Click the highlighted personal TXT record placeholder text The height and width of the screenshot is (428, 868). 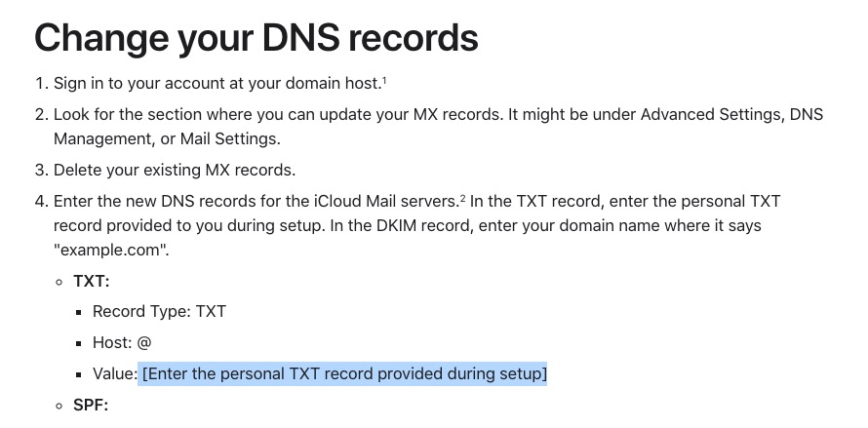click(343, 373)
